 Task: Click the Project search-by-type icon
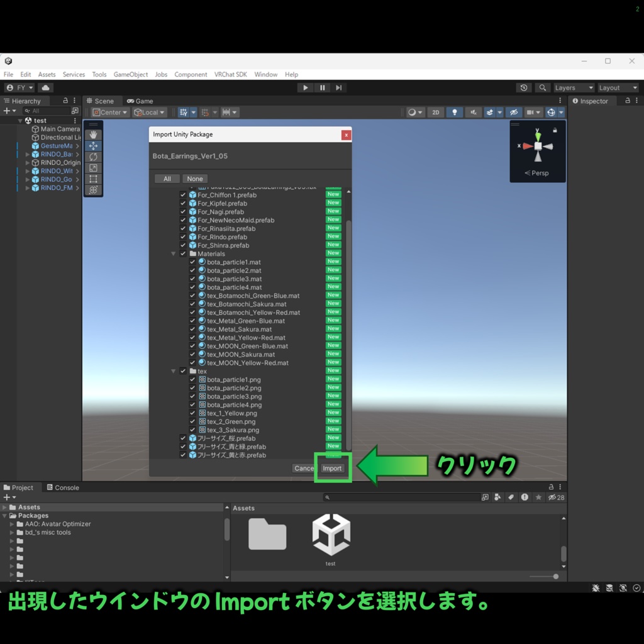tap(497, 497)
